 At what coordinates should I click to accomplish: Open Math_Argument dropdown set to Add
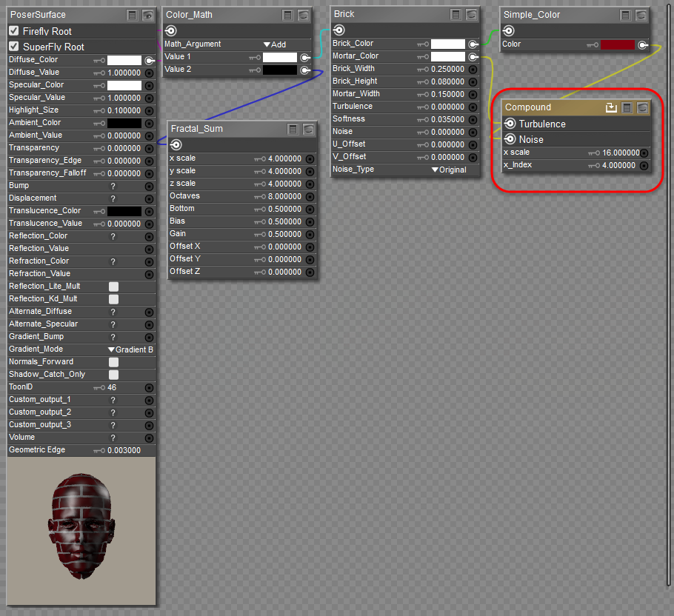(x=275, y=44)
